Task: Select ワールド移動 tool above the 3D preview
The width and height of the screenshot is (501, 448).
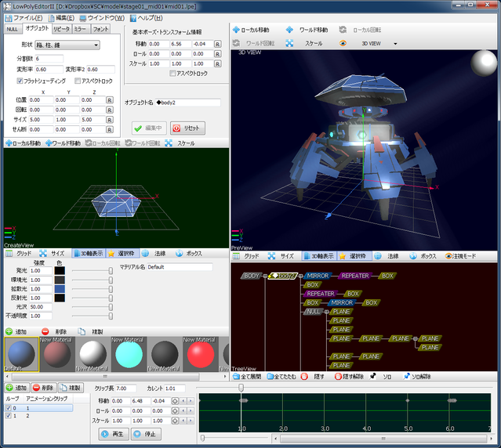Action: click(307, 30)
